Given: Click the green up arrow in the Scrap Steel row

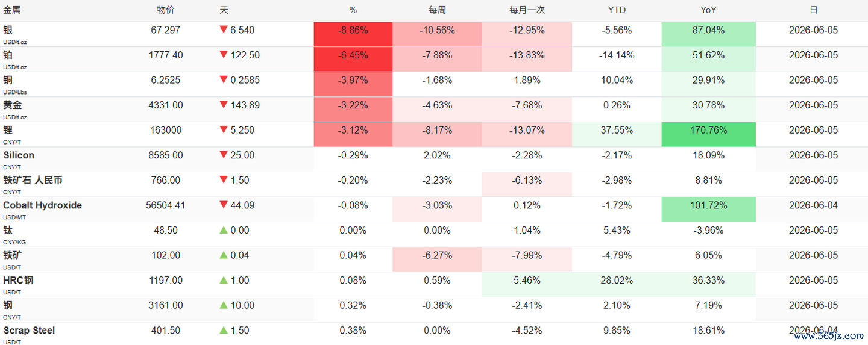Looking at the screenshot, I should tap(224, 330).
